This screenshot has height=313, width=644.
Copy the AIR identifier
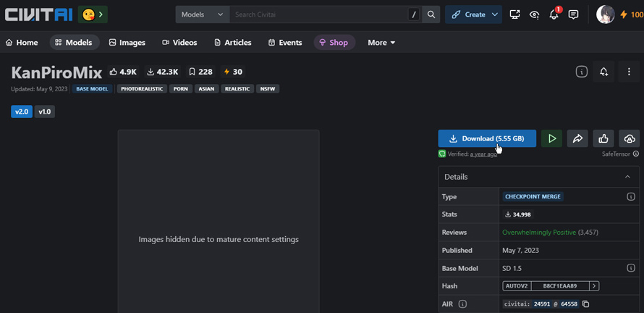(586, 304)
